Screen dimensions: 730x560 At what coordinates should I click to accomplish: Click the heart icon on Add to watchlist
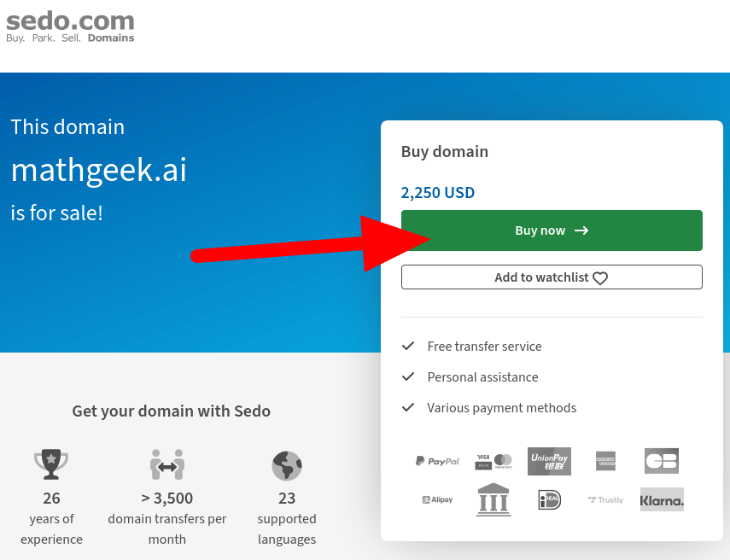click(600, 277)
